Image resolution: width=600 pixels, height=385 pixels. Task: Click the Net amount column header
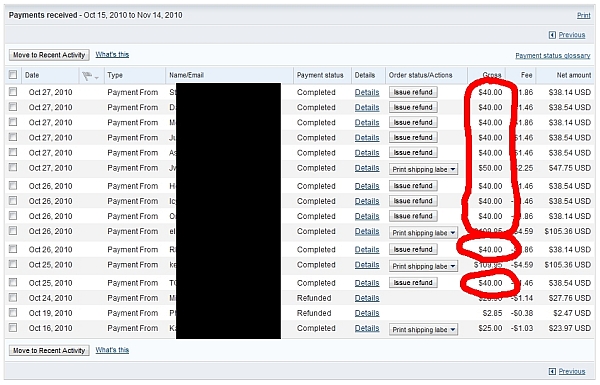point(574,75)
